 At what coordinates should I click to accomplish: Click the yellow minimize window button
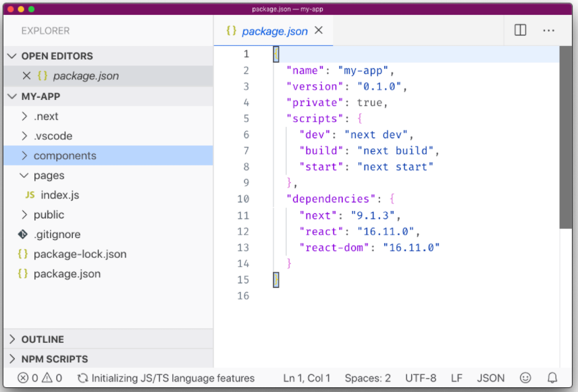pyautogui.click(x=21, y=9)
